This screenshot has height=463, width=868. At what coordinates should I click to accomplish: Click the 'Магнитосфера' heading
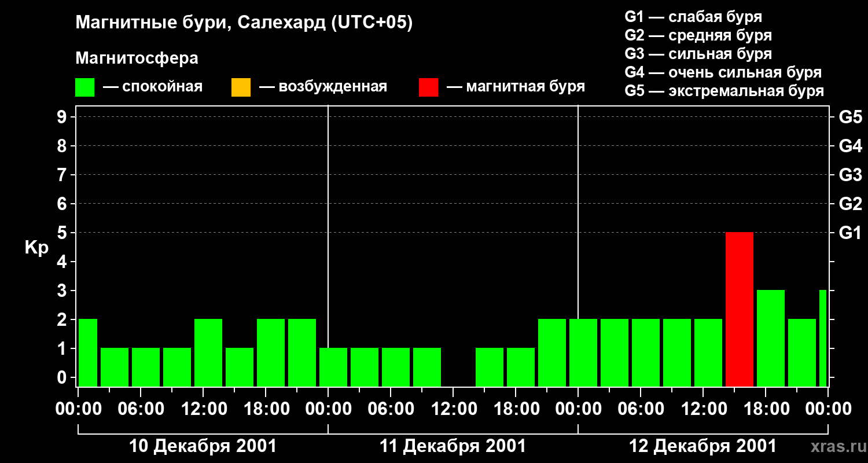[137, 58]
